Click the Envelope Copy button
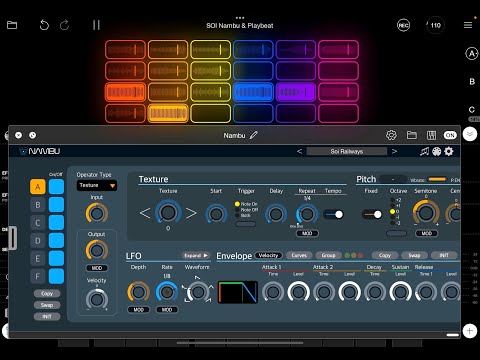The image size is (480, 360). (385, 256)
